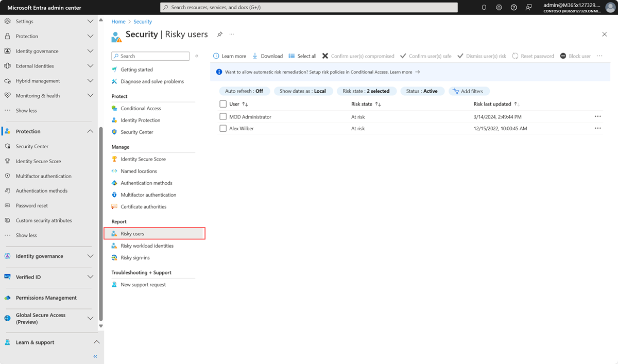
Task: Follow arrow in risk remediation banner
Action: coord(418,72)
